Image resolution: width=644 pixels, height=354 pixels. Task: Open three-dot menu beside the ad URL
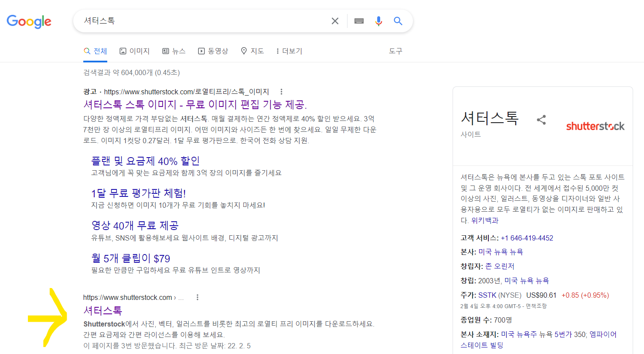(x=281, y=92)
